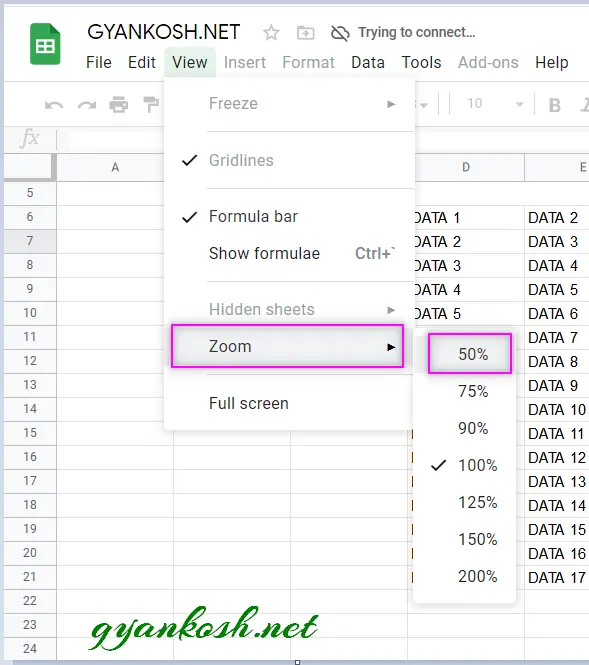Click the print icon
The width and height of the screenshot is (589, 665).
tap(119, 104)
